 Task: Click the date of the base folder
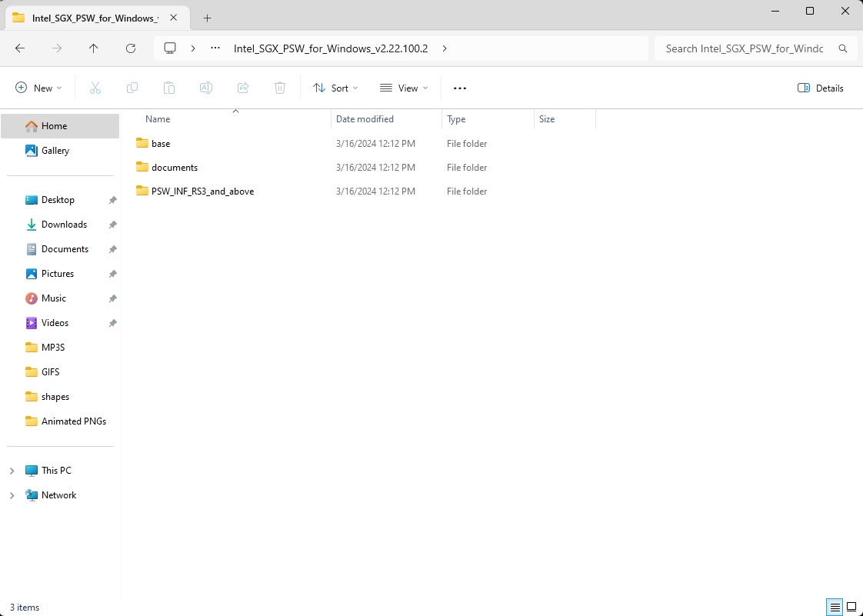[x=375, y=144]
